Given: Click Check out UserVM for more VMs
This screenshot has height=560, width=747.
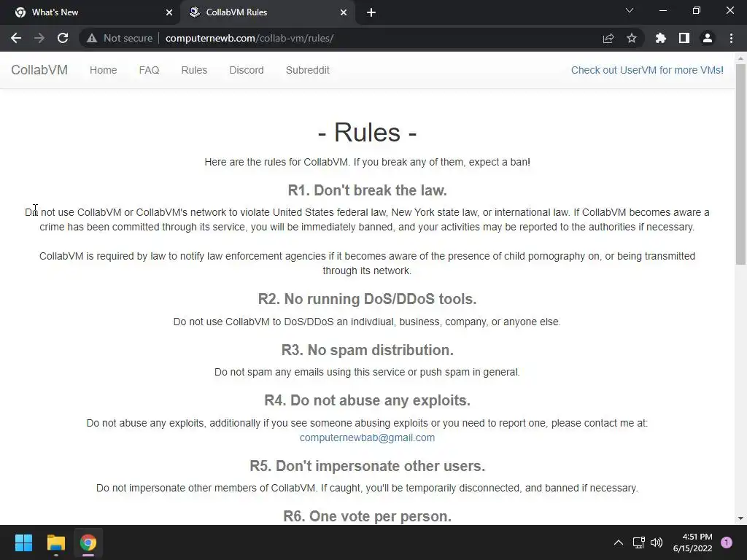Looking at the screenshot, I should point(648,70).
